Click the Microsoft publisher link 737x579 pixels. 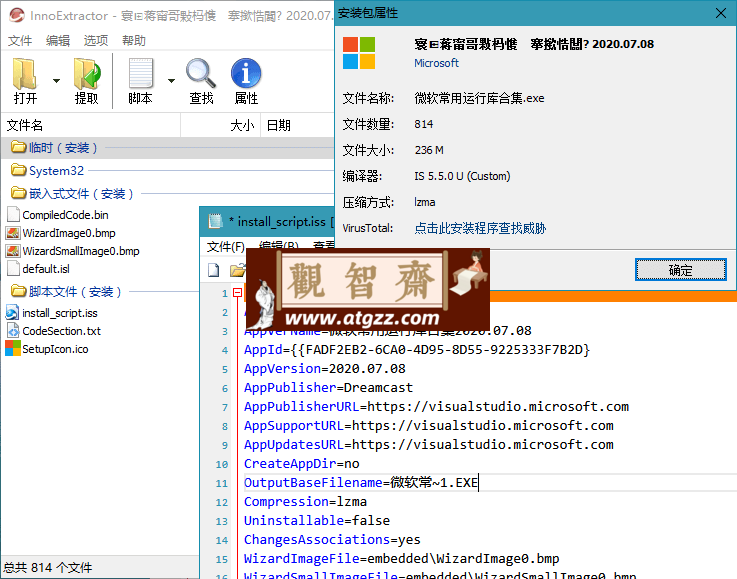coord(436,63)
